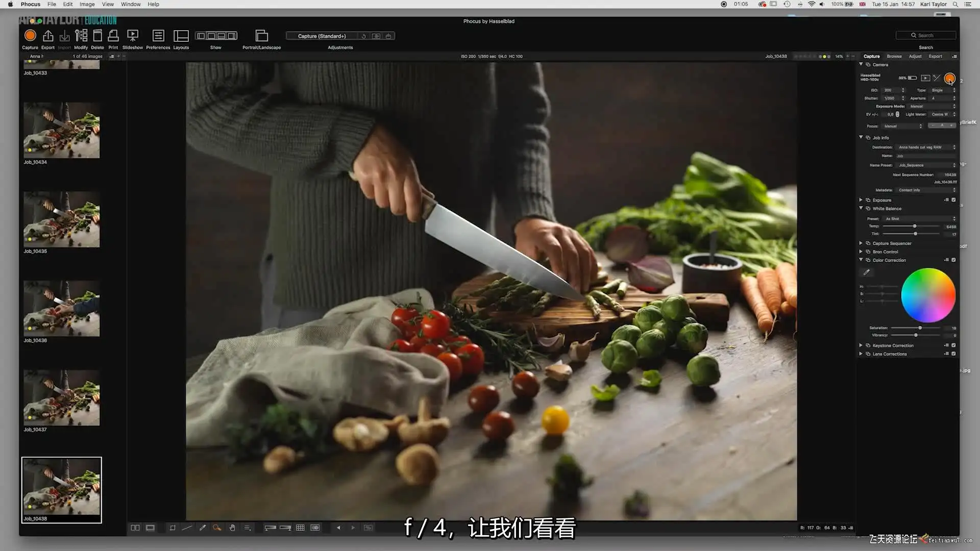The height and width of the screenshot is (551, 980).
Task: Click the orange Capture toolbar icon
Action: pyautogui.click(x=30, y=36)
